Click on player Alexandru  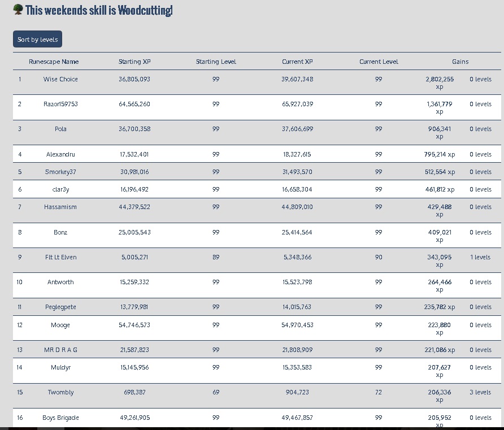pyautogui.click(x=60, y=154)
